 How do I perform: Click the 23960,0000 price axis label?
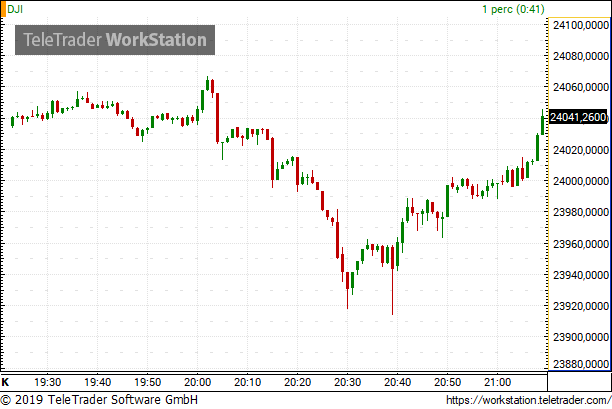coord(581,244)
